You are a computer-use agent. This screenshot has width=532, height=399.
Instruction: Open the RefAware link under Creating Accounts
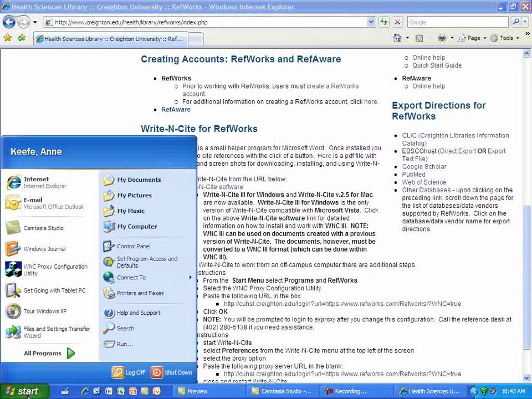(x=176, y=110)
